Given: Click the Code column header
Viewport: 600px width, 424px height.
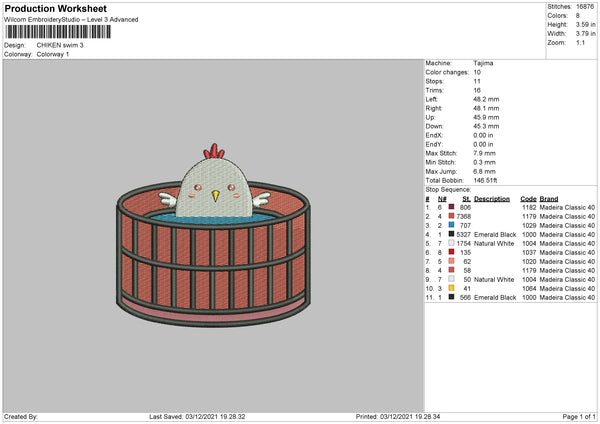Looking at the screenshot, I should pos(528,198).
